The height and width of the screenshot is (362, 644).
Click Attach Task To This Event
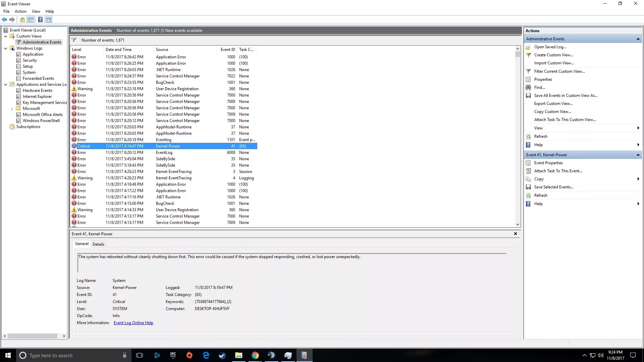(x=558, y=171)
